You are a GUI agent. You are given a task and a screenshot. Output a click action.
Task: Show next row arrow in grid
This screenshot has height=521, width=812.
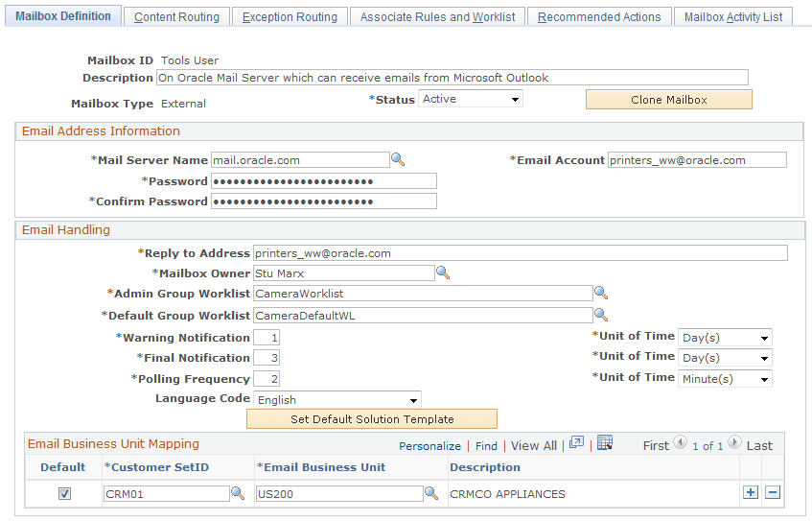click(734, 442)
